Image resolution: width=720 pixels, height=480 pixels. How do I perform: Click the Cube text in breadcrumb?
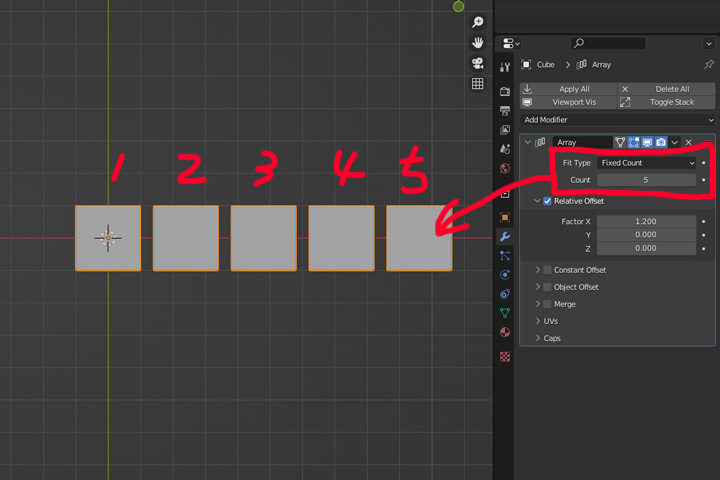point(546,65)
